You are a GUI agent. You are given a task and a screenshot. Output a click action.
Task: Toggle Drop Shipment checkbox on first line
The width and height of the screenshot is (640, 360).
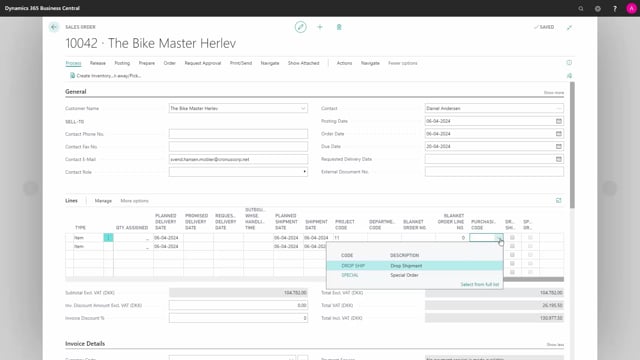[512, 238]
